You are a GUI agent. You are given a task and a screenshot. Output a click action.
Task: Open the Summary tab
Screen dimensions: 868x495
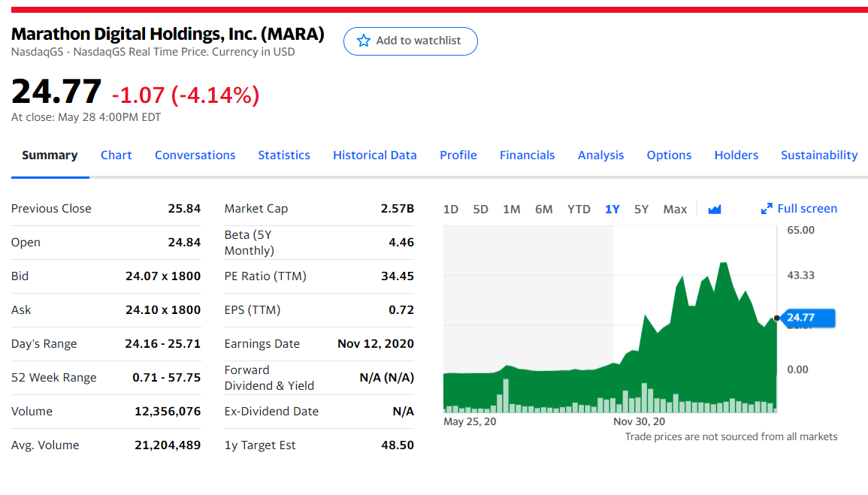[50, 155]
